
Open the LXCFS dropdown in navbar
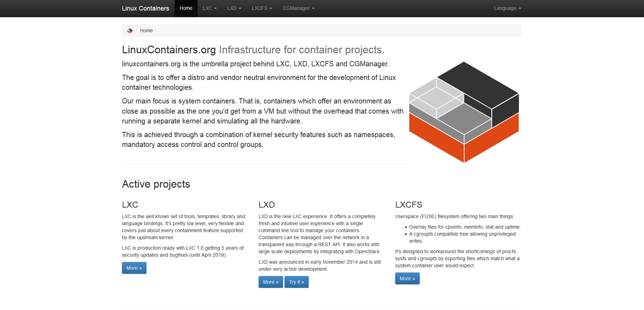click(x=262, y=8)
